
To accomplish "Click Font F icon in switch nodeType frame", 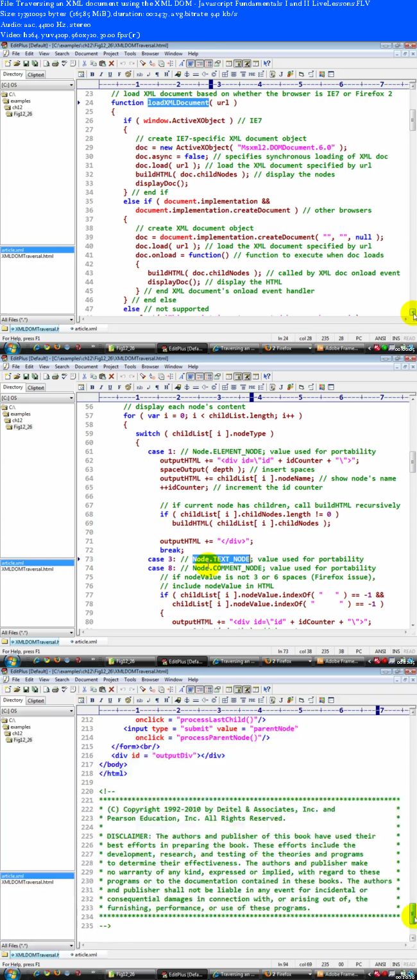I will [119, 387].
